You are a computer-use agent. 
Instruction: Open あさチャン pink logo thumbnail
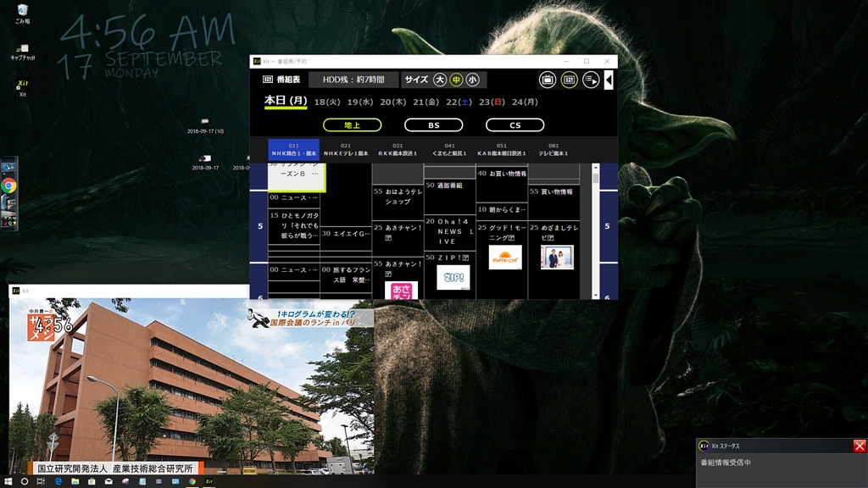[401, 291]
